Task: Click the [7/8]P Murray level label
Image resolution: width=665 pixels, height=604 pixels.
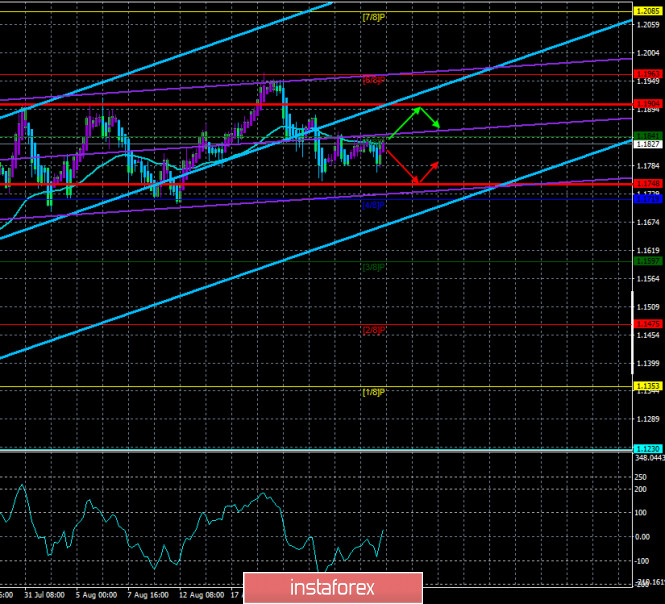Action: pos(374,17)
